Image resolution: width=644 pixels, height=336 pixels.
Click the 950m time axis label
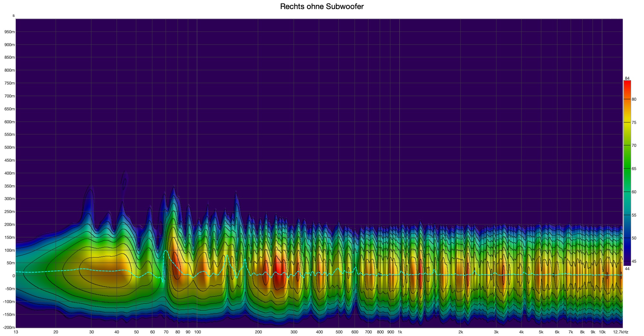click(9, 32)
